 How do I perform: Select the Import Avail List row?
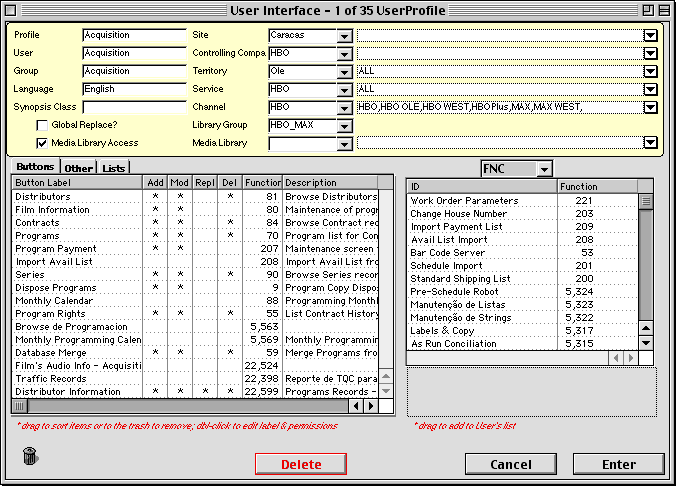[196, 262]
